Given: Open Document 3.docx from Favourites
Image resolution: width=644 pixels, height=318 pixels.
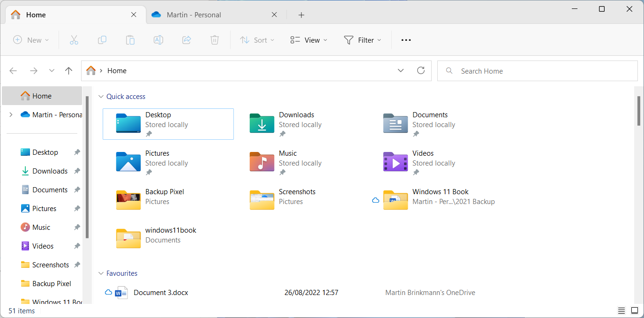Looking at the screenshot, I should point(161,292).
